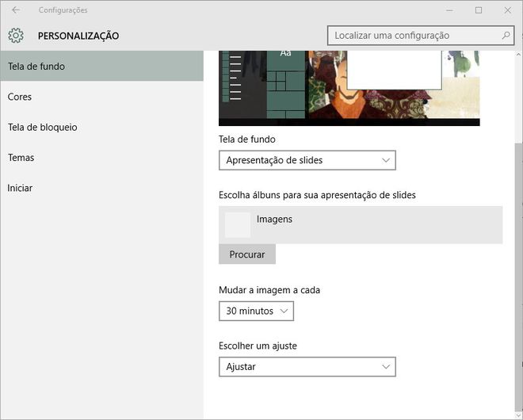Open the '30 minutos' interval dropdown
Screen dimensions: 523x420
(x=256, y=311)
